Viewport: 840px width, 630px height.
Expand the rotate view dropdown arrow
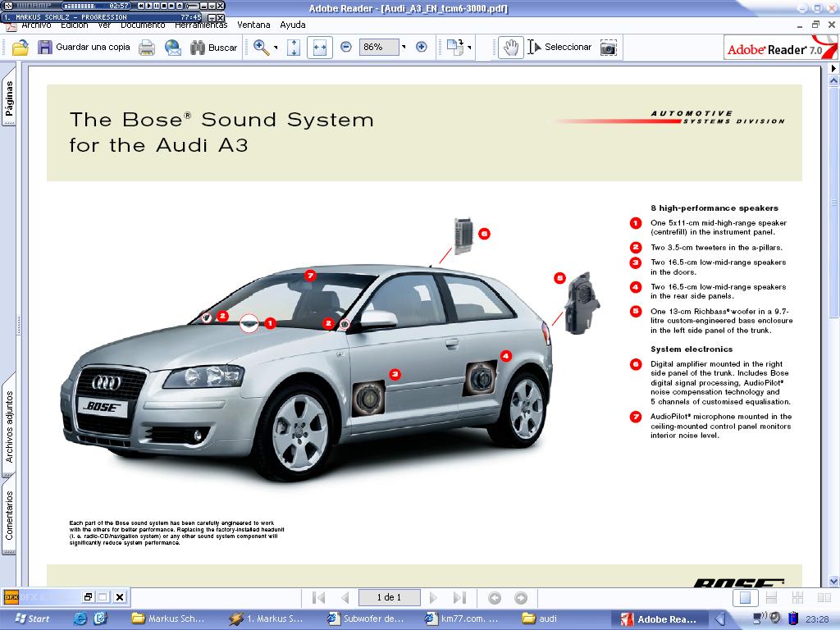[469, 48]
